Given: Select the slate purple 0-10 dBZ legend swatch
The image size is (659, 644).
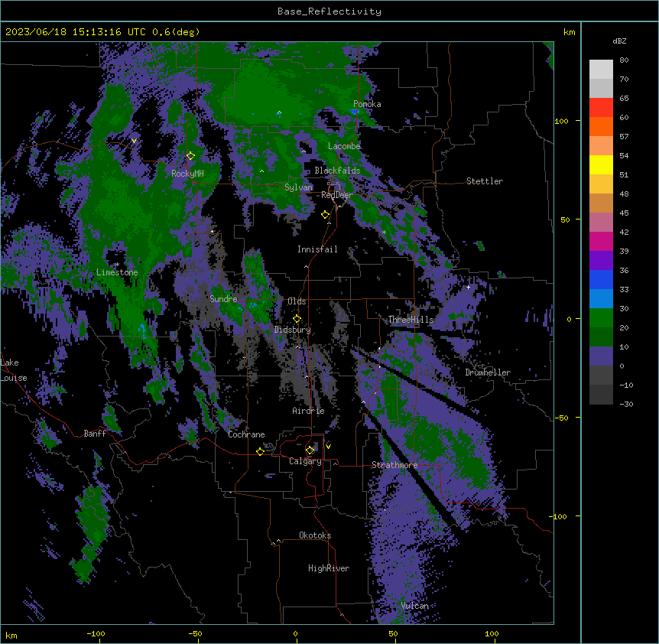Looking at the screenshot, I should pyautogui.click(x=601, y=356).
